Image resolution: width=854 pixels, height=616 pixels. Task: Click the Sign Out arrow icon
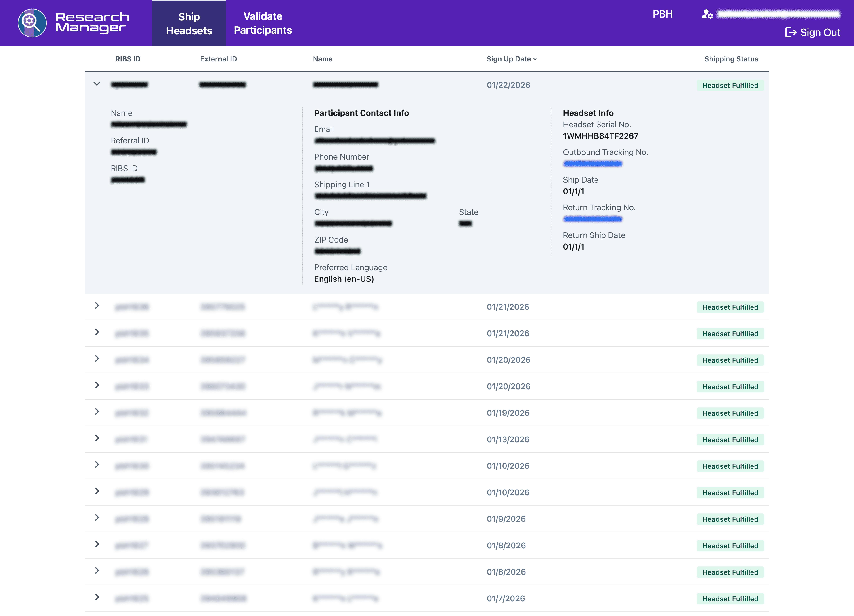click(790, 32)
